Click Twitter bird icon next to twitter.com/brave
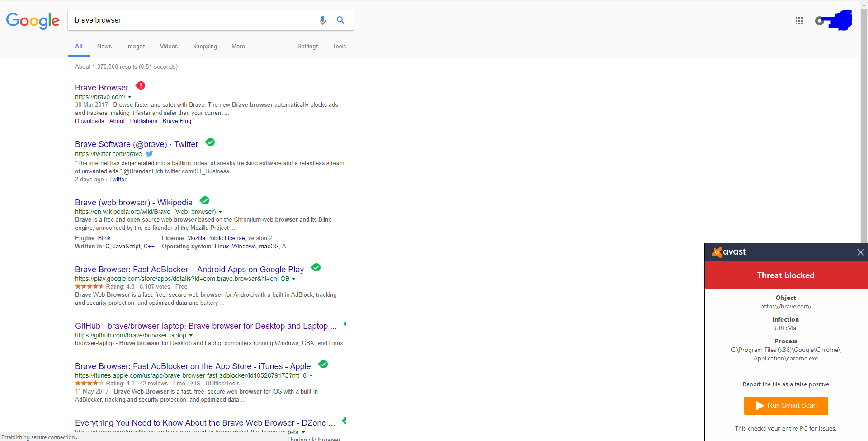This screenshot has width=868, height=441. (x=149, y=154)
